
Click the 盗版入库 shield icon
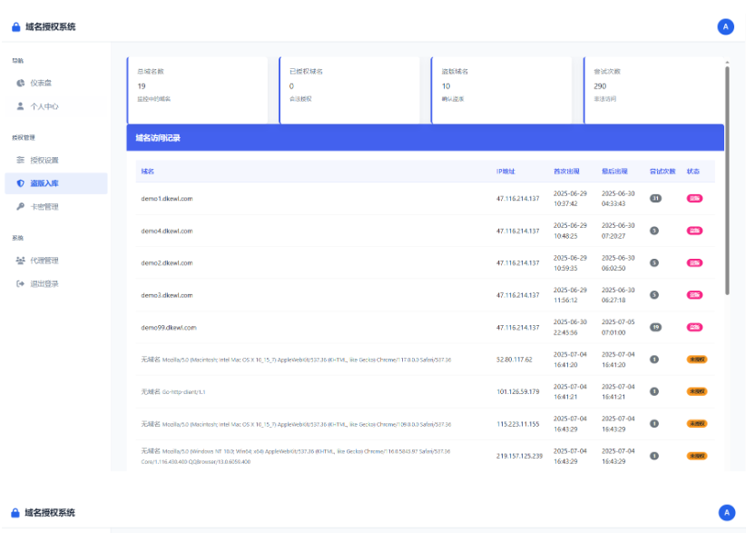21,183
